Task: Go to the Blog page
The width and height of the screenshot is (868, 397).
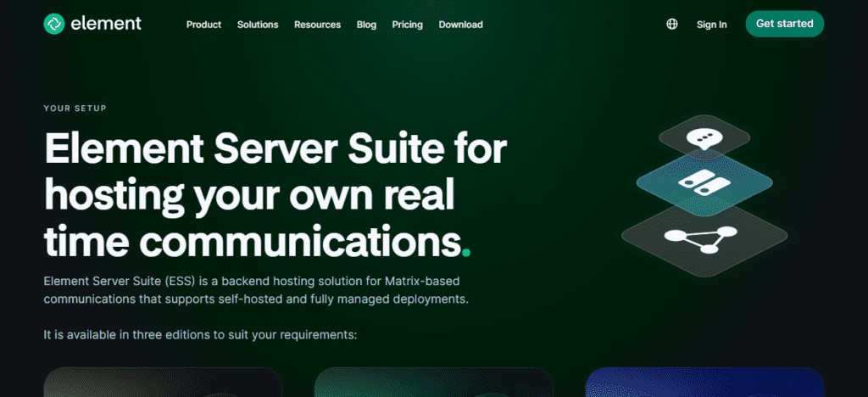Action: tap(366, 25)
